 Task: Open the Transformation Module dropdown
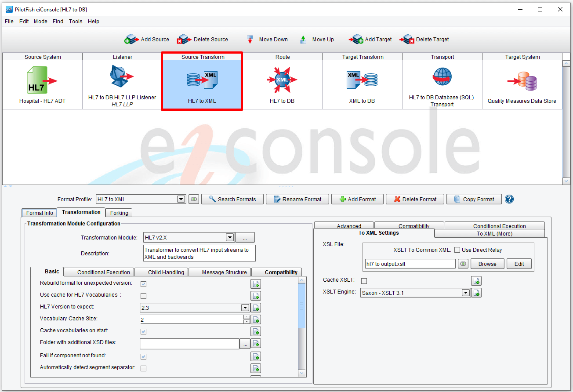point(229,237)
